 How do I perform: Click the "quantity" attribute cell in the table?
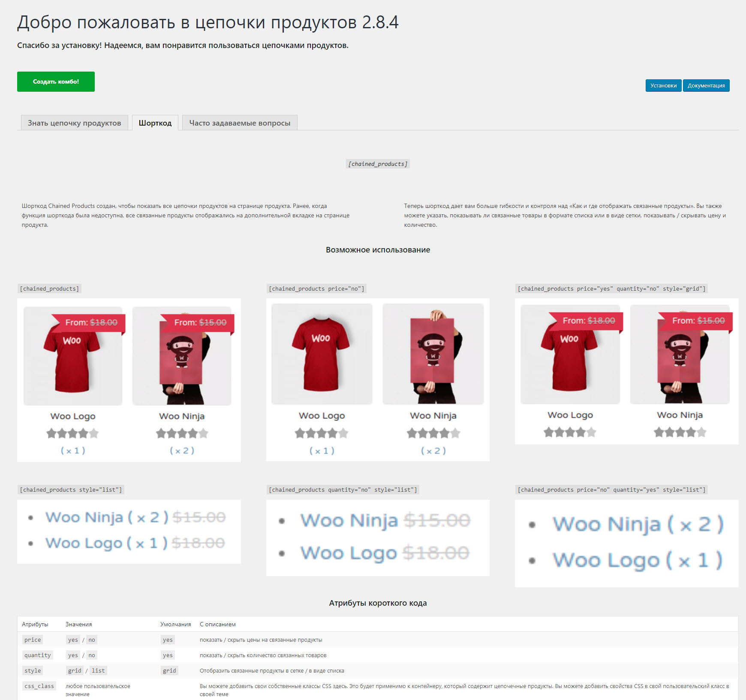(37, 655)
